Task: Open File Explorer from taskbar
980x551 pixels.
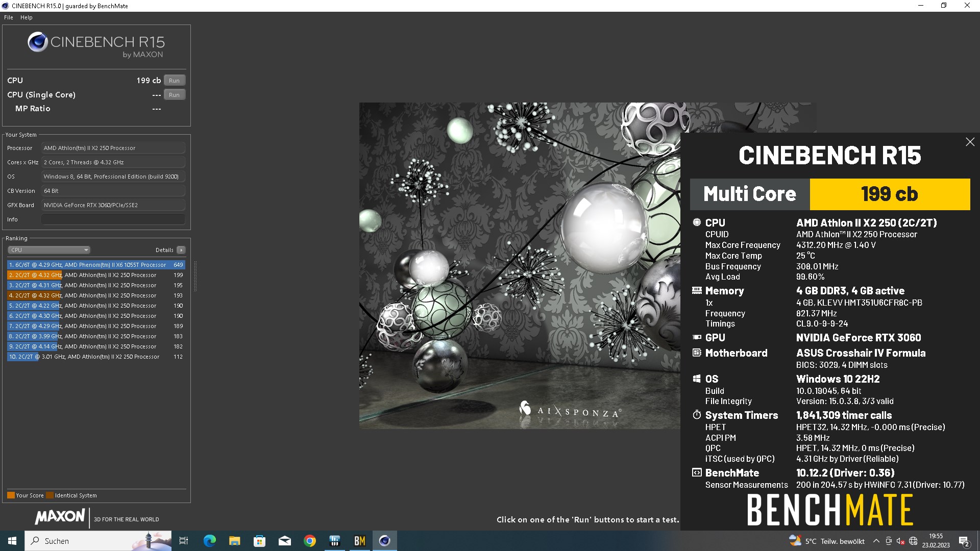Action: pyautogui.click(x=234, y=541)
